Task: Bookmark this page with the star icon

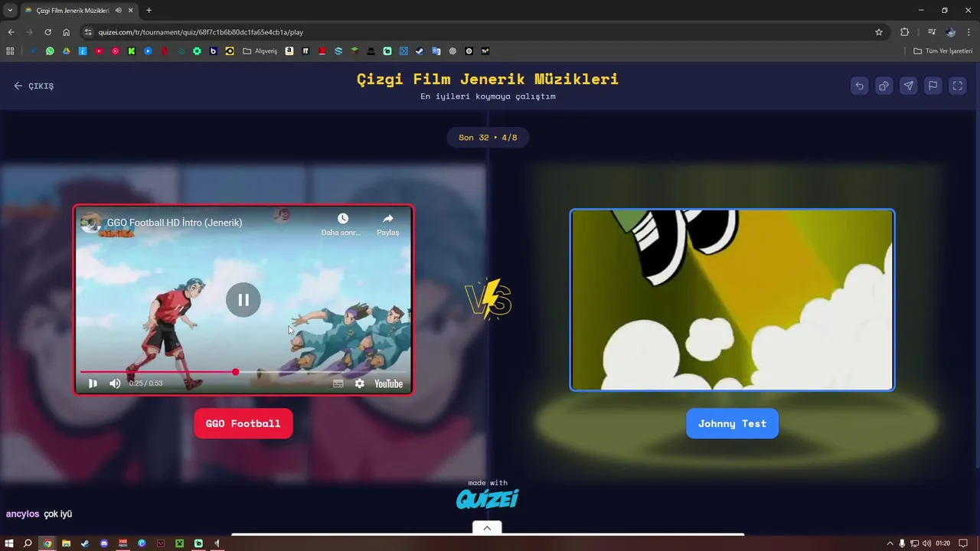Action: click(879, 32)
